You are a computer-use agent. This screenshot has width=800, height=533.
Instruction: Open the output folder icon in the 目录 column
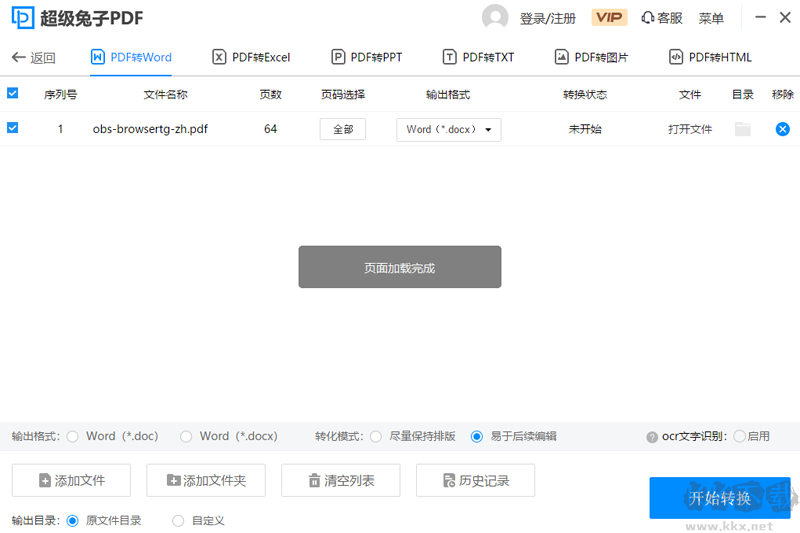(742, 129)
